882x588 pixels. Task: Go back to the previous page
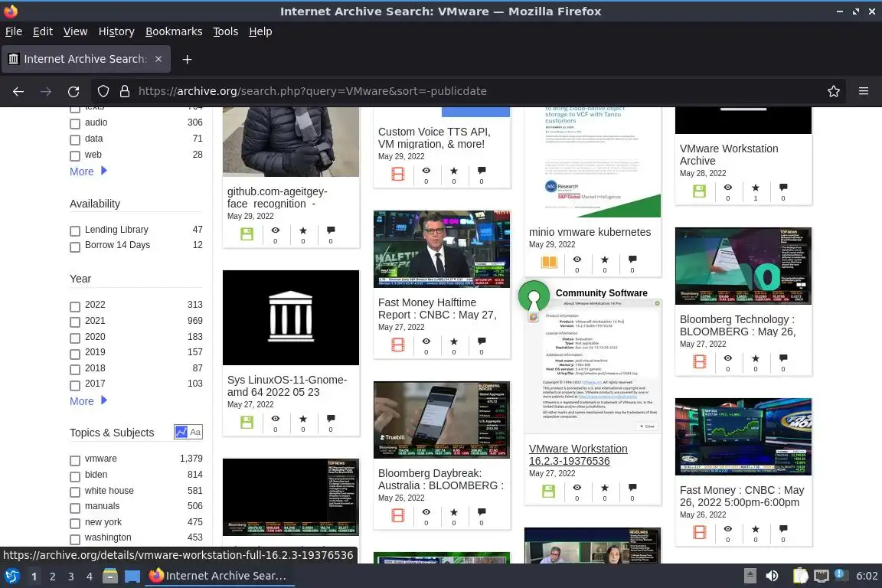coord(18,91)
